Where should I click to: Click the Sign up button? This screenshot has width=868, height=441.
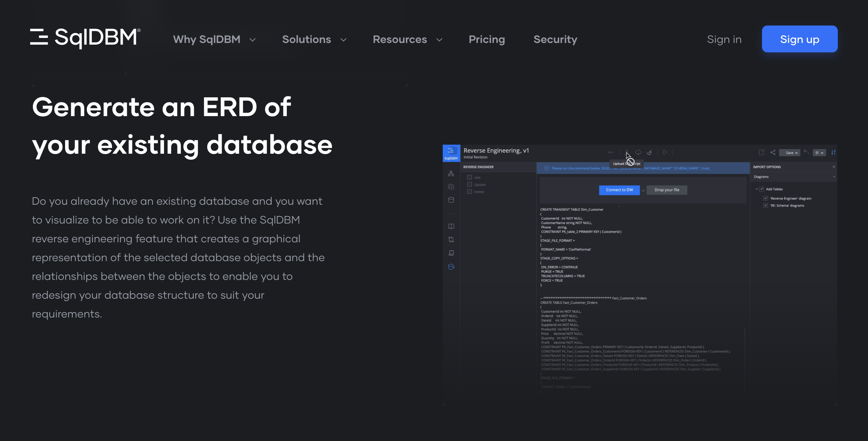tap(800, 39)
